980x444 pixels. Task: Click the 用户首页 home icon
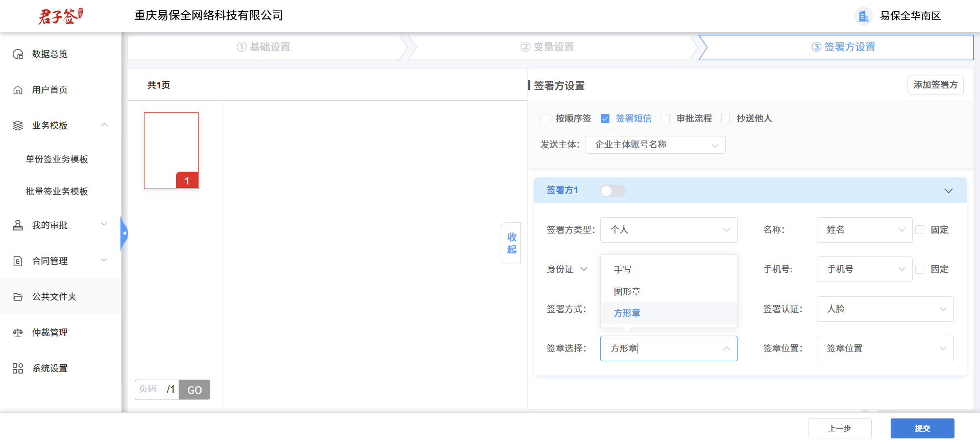(x=18, y=90)
